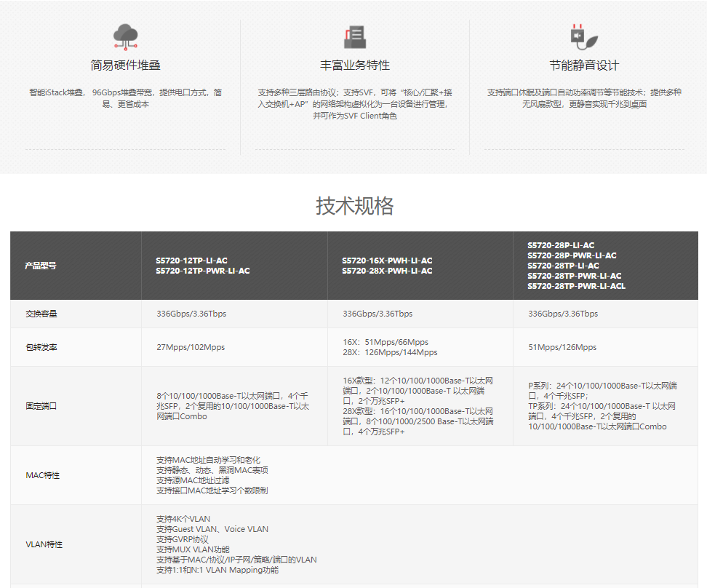707x588 pixels.
Task: Click the line 支持基于MAC/协议/IP子网/策略/端口的VLAN
Action: [236, 560]
